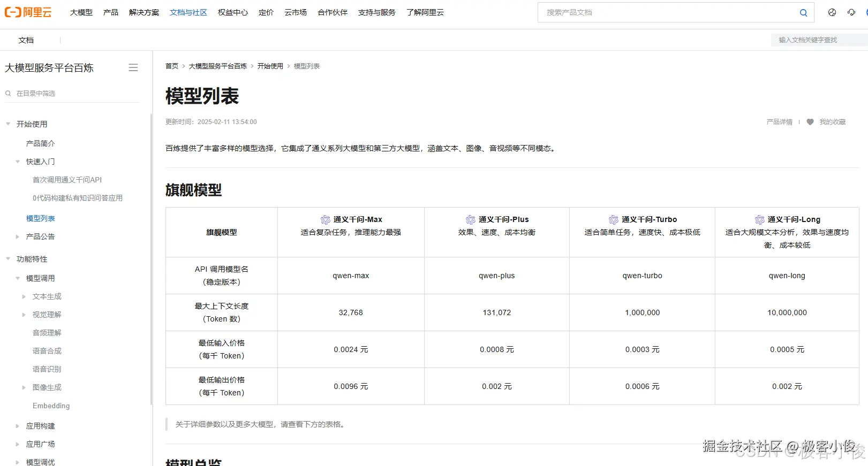The height and width of the screenshot is (466, 868).
Task: Select the 文档 tab
Action: [26, 40]
